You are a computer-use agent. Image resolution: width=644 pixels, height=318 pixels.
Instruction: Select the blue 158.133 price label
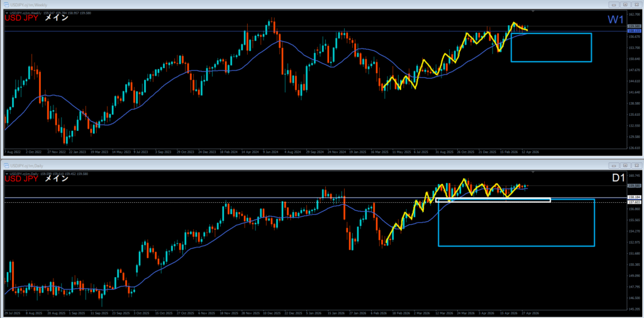click(x=635, y=31)
